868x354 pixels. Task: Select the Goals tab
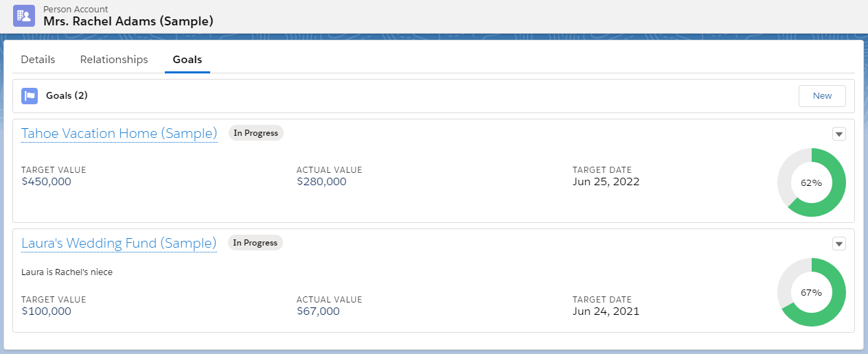pyautogui.click(x=187, y=60)
